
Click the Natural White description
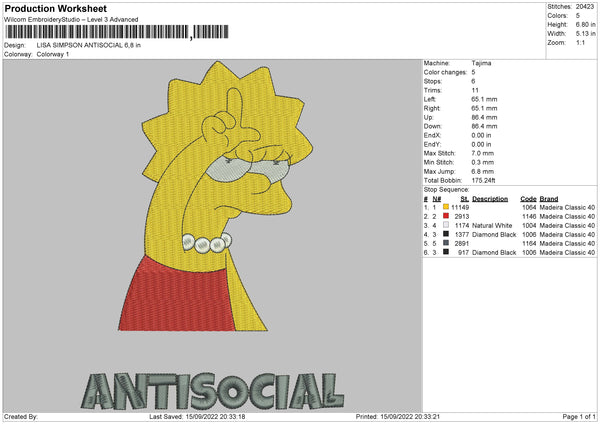pos(492,225)
